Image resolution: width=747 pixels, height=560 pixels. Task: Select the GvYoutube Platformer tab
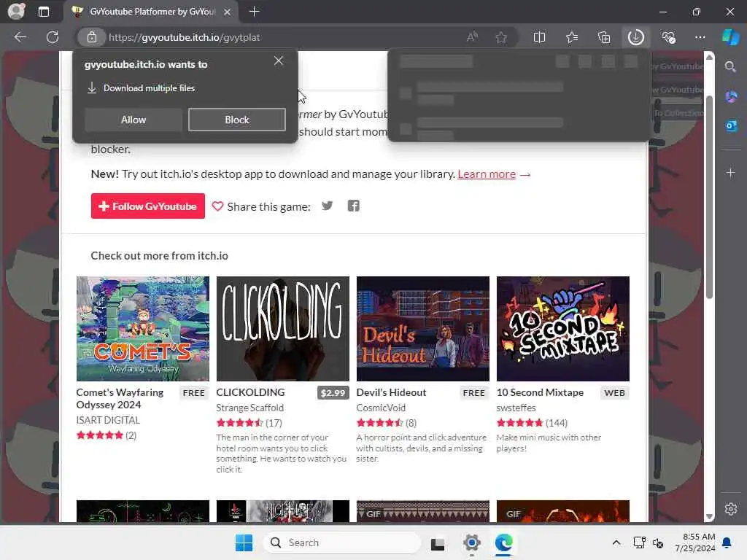pyautogui.click(x=152, y=12)
